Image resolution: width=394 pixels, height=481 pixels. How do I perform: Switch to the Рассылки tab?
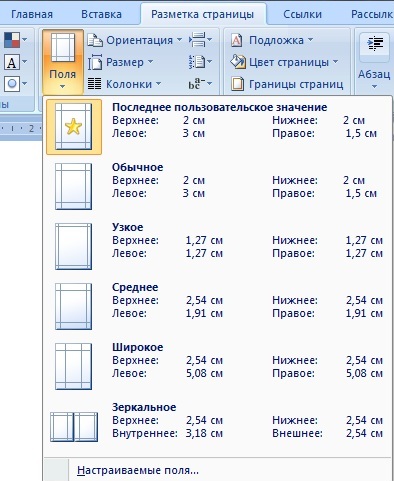tap(372, 14)
